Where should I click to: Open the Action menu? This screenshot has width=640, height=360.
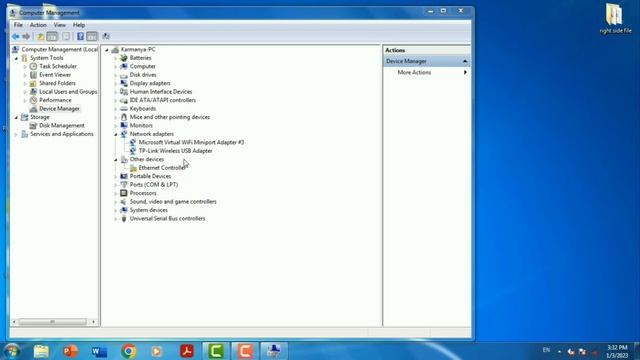(x=38, y=25)
